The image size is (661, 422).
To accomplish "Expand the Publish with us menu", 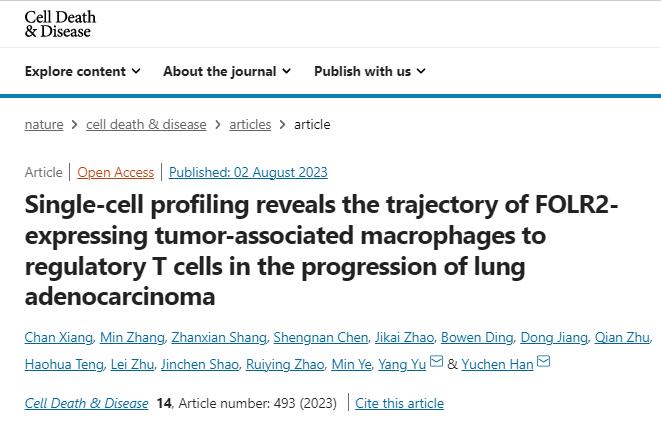I will (370, 71).
